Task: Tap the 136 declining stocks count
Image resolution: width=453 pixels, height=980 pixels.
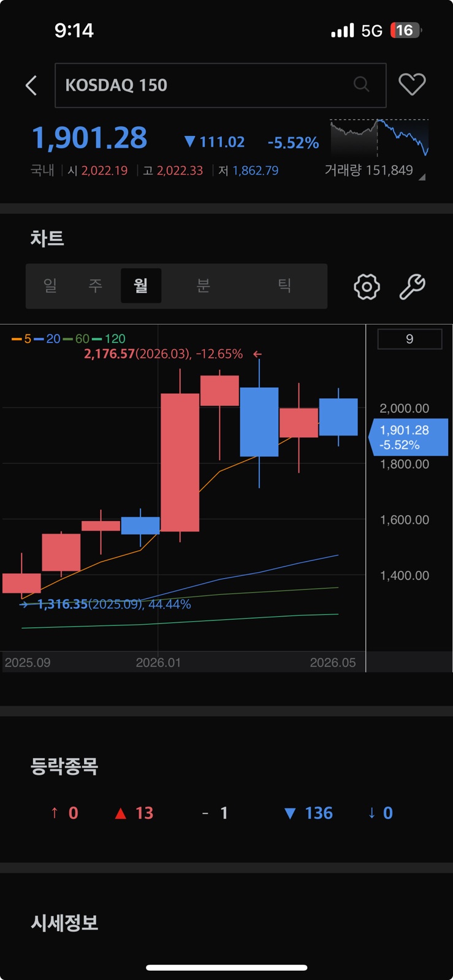Action: [309, 813]
